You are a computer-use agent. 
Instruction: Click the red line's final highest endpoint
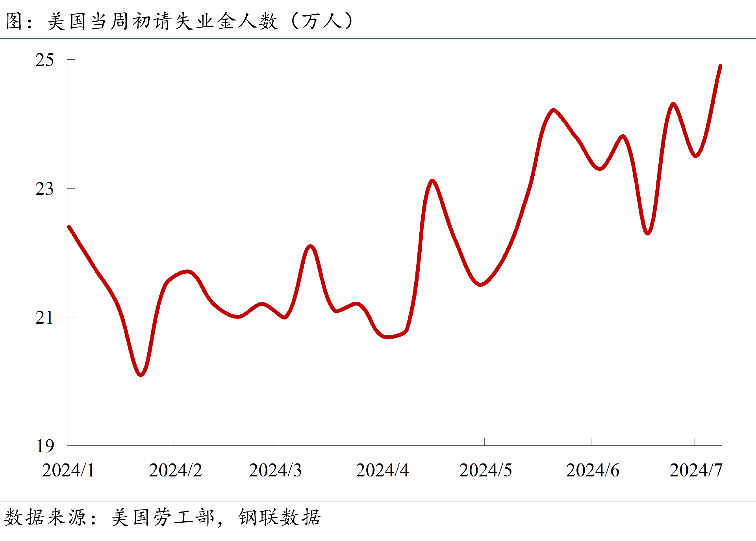click(x=721, y=66)
